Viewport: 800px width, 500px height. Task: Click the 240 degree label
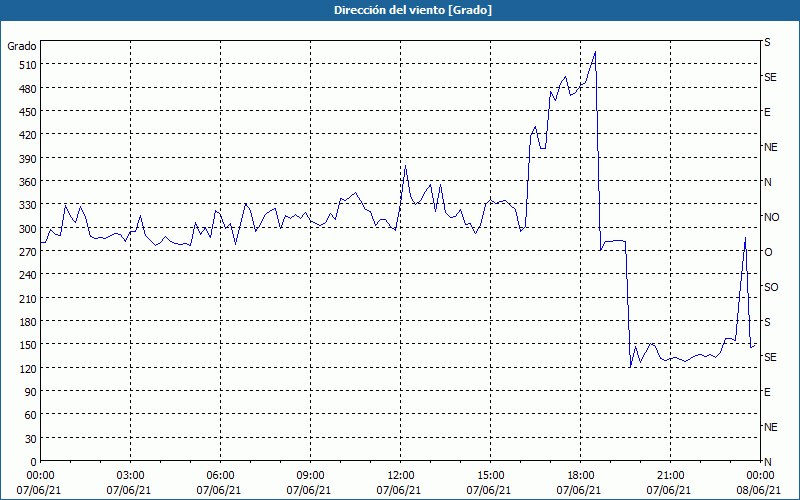[28, 275]
